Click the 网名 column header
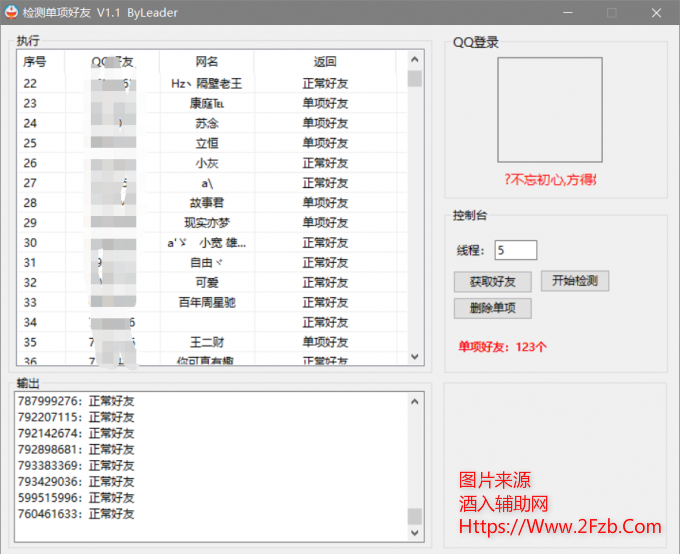 [207, 62]
